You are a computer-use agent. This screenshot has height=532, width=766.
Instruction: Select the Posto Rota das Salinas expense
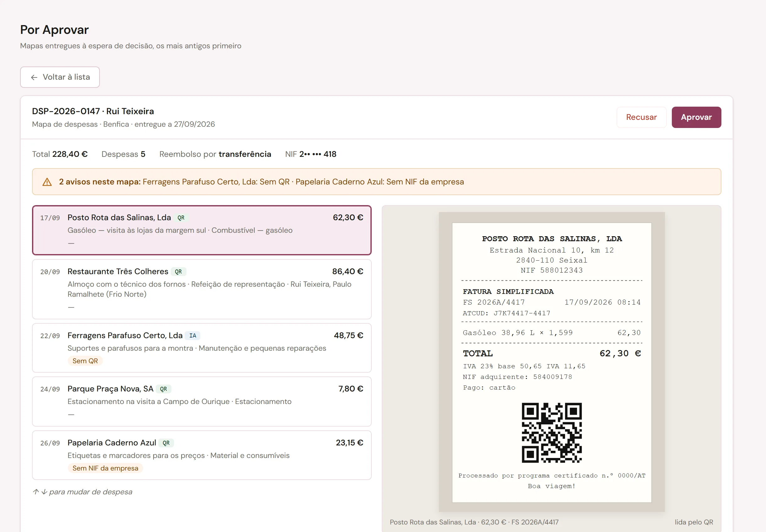click(x=202, y=230)
